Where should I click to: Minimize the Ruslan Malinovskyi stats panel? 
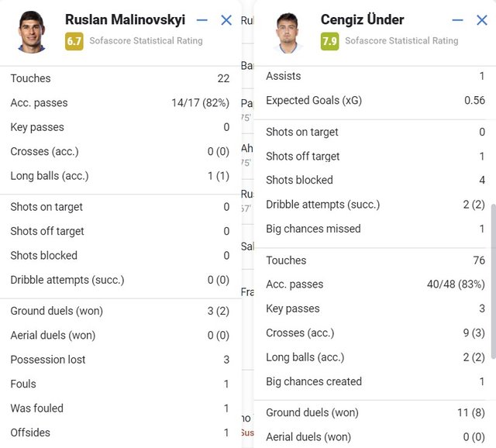coord(202,20)
